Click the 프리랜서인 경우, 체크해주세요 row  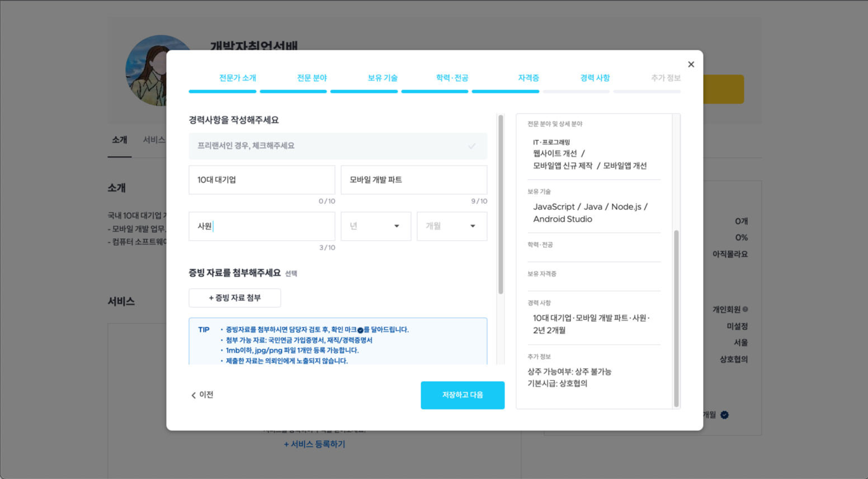(338, 146)
